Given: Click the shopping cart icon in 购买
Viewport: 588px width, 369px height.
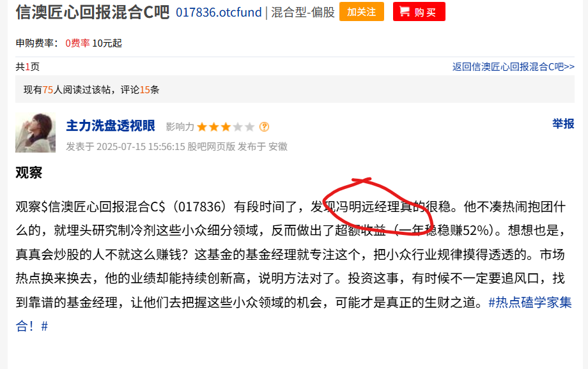Looking at the screenshot, I should pyautogui.click(x=405, y=11).
